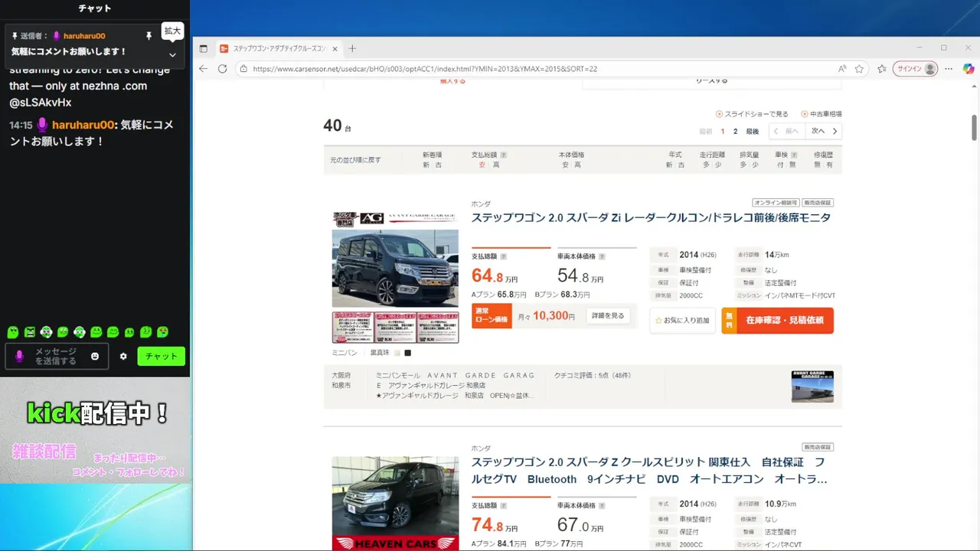Click the green チャット send button
The image size is (980, 551).
coord(161,356)
